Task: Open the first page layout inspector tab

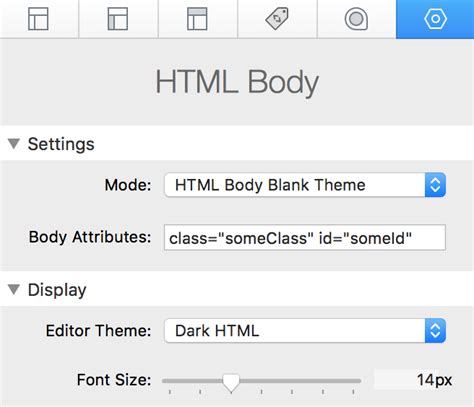Action: tap(39, 19)
